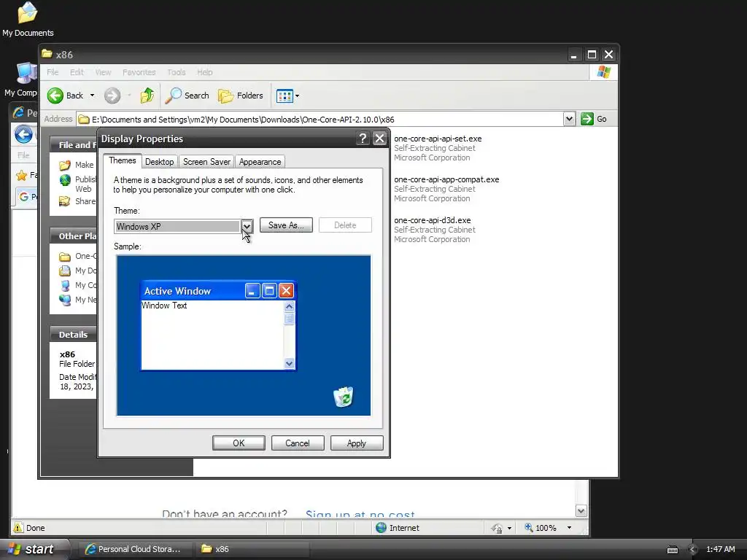Open the Edit menu
This screenshot has height=560, width=747.
pos(77,72)
